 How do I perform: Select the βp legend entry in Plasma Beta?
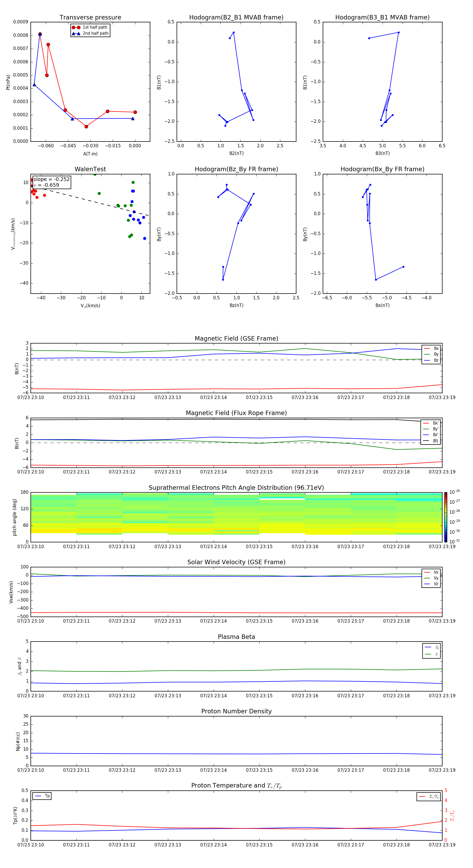[431, 647]
